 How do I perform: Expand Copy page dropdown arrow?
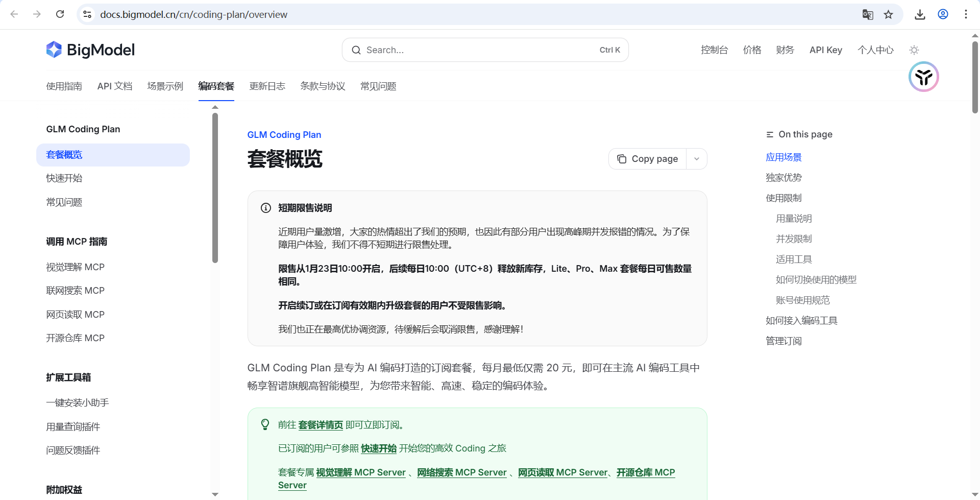point(697,159)
